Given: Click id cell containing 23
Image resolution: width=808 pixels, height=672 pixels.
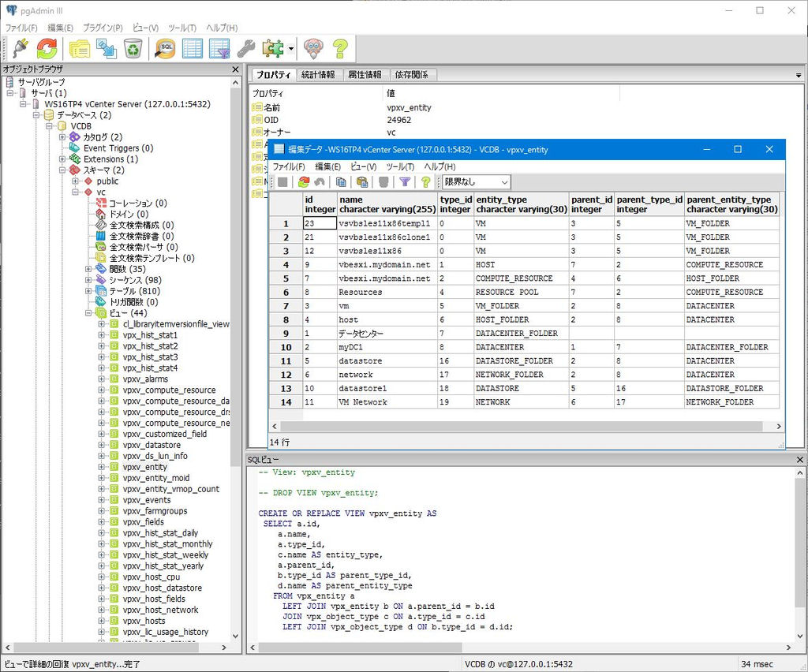Looking at the screenshot, I should tap(320, 223).
